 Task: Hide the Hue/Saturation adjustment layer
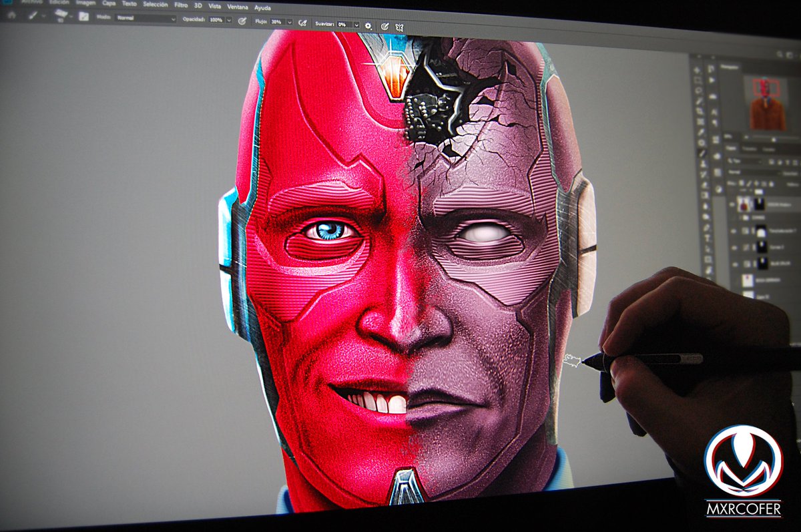click(x=734, y=231)
